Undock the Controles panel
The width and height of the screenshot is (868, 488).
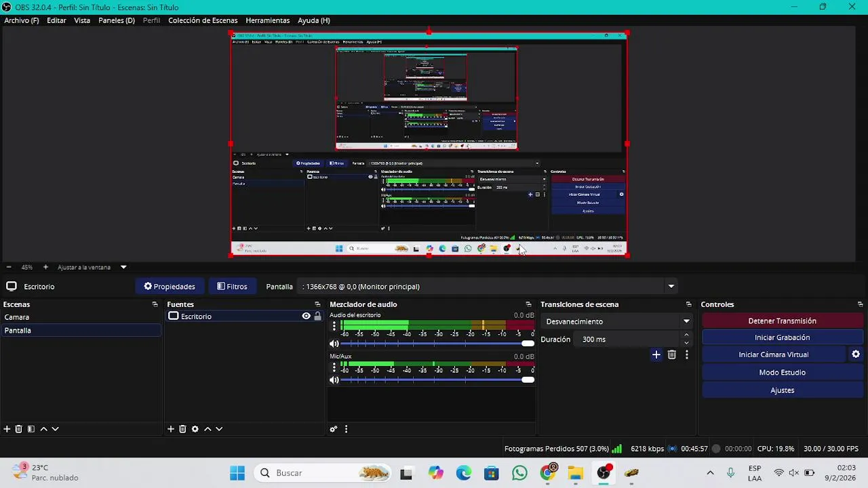pos(860,304)
